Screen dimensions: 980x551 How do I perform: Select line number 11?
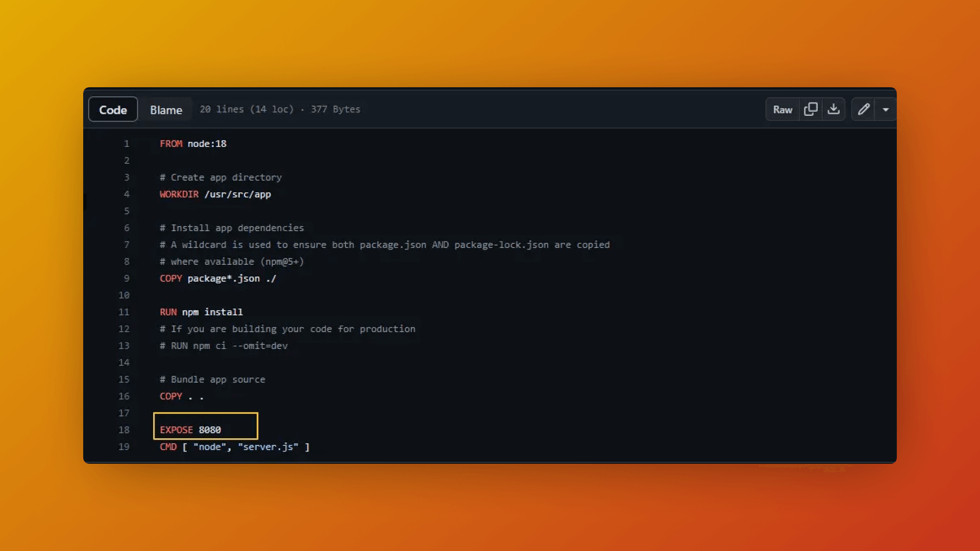(124, 312)
